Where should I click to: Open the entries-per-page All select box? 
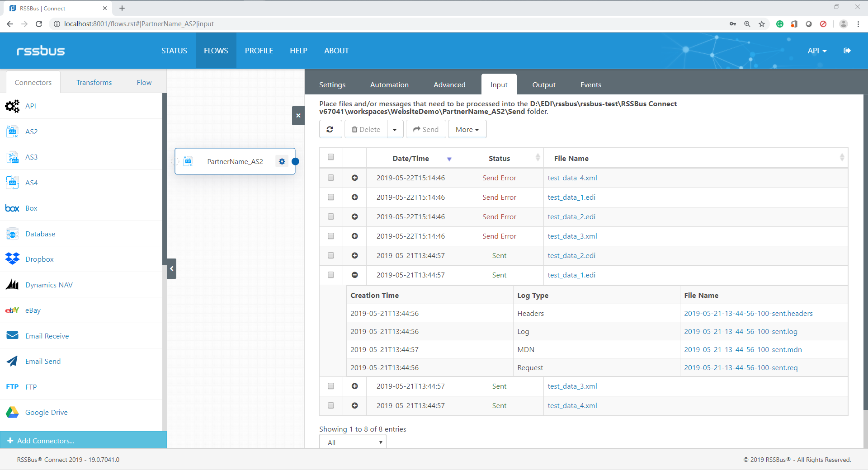pyautogui.click(x=353, y=442)
